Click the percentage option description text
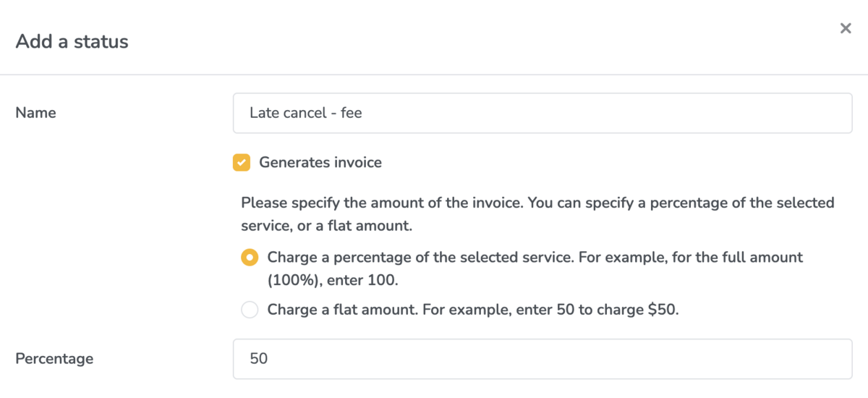 [x=535, y=258]
